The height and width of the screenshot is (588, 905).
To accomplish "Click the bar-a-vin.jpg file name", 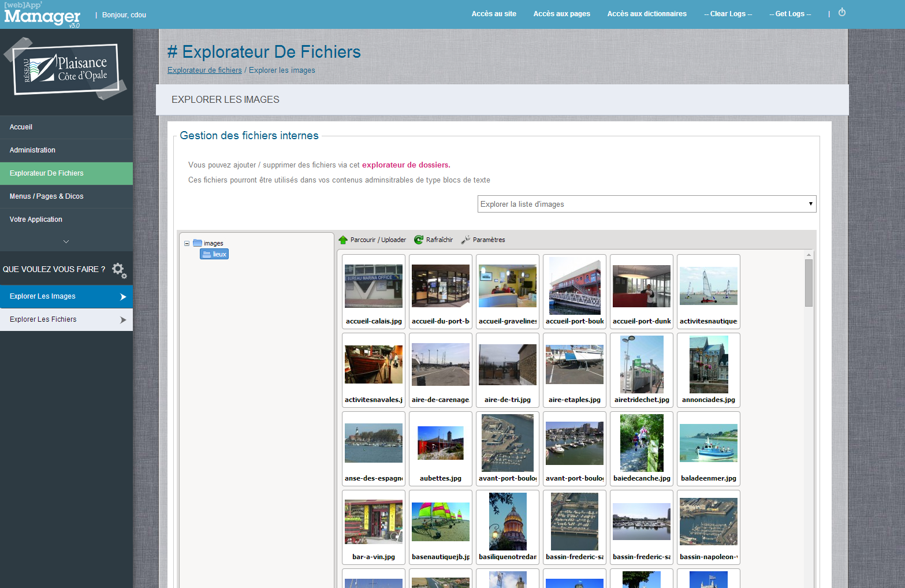I will coord(374,557).
